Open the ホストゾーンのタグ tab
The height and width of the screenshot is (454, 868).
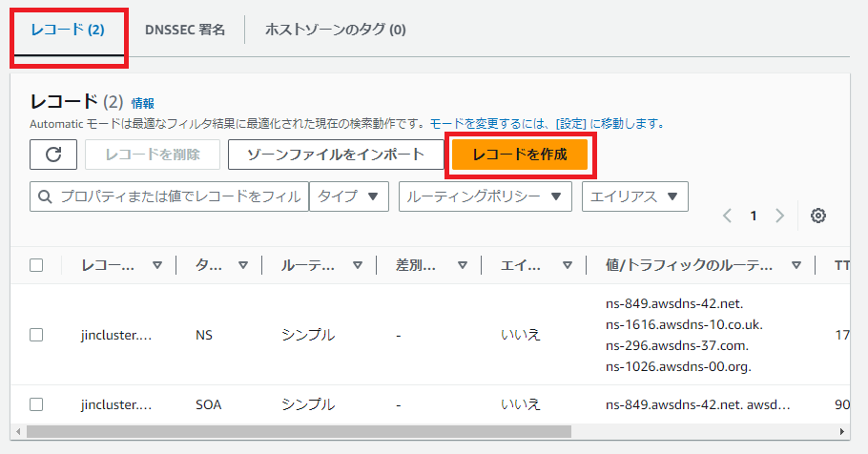click(x=335, y=30)
